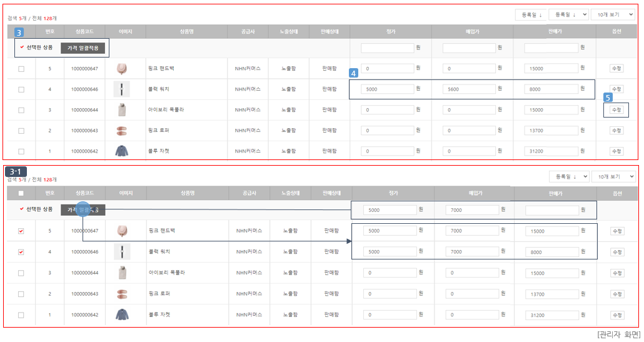Viewport: 644px width, 342px height.
Task: Click the blue number 4 badge
Action: (353, 73)
